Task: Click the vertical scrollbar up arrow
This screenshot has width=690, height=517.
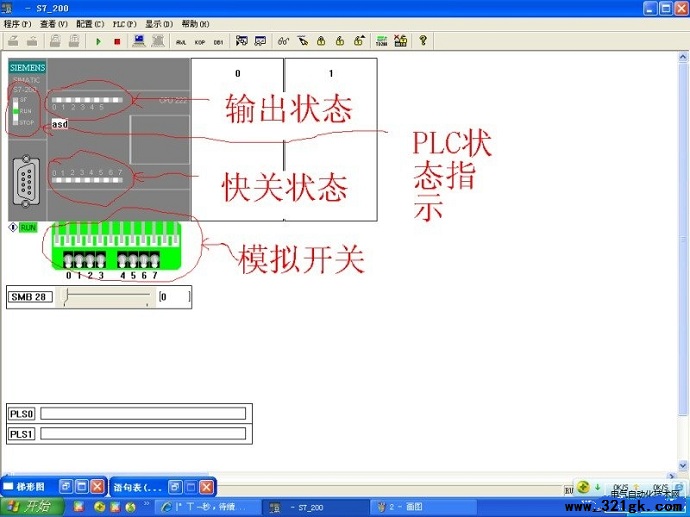Action: (x=683, y=57)
